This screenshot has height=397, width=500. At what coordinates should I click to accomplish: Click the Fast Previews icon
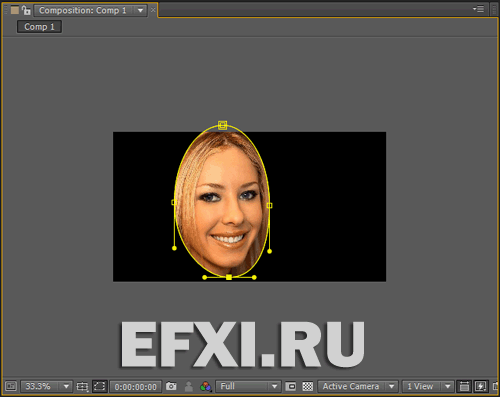pos(480,386)
